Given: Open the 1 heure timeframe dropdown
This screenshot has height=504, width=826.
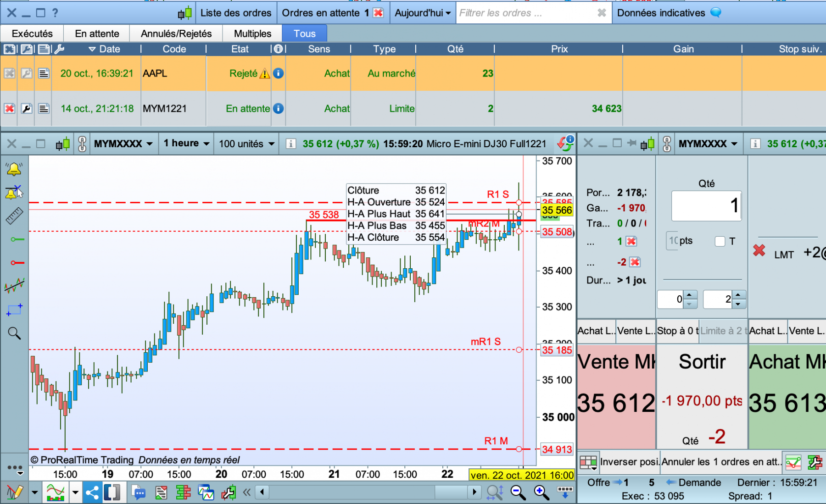Looking at the screenshot, I should 186,144.
